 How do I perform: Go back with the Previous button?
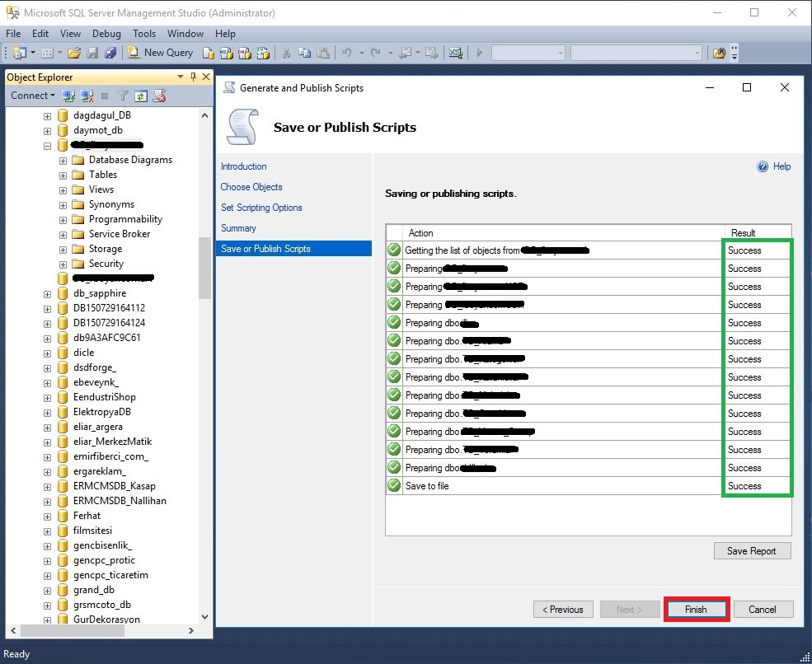(562, 609)
